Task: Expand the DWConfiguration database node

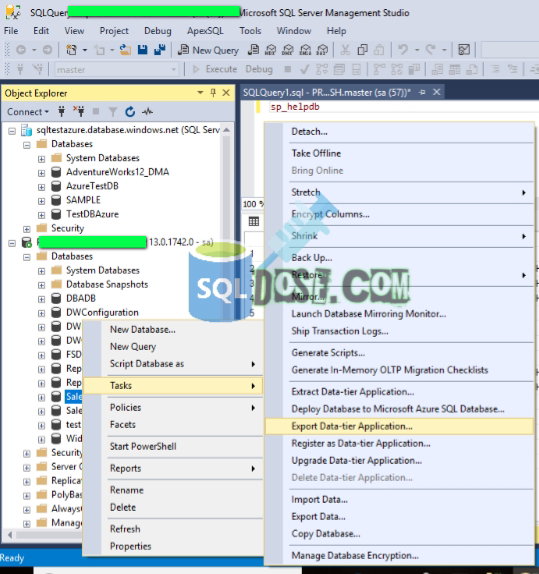Action: tap(41, 313)
